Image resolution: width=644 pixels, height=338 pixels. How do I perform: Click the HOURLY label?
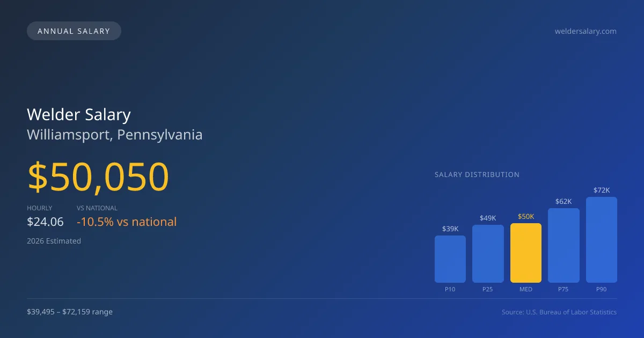click(x=40, y=208)
